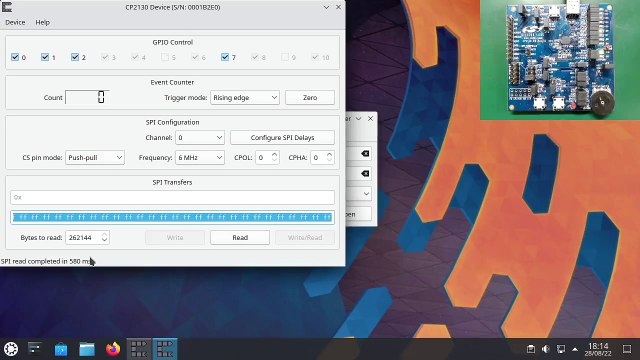The width and height of the screenshot is (640, 360).
Task: Clear second field in background window
Action: [365, 174]
